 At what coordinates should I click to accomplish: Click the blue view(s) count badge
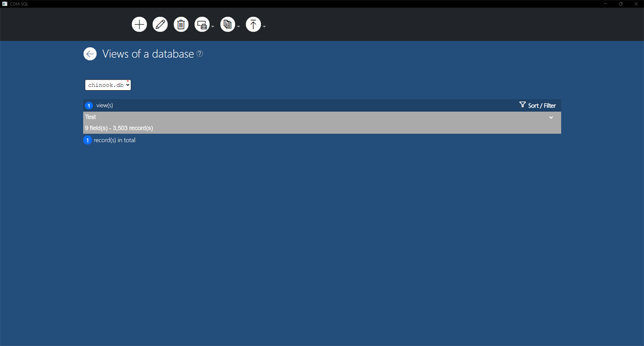point(89,106)
